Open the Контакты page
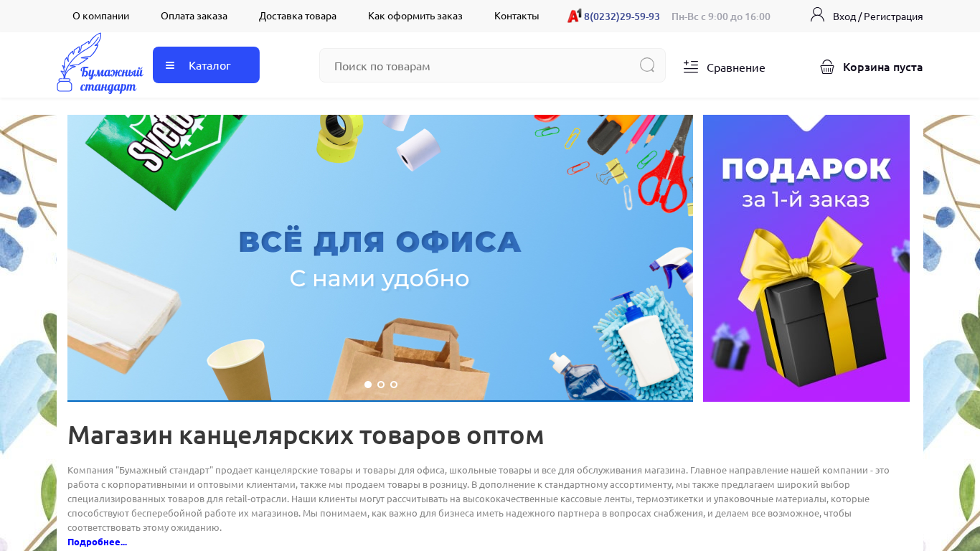The image size is (980, 551). click(x=517, y=16)
